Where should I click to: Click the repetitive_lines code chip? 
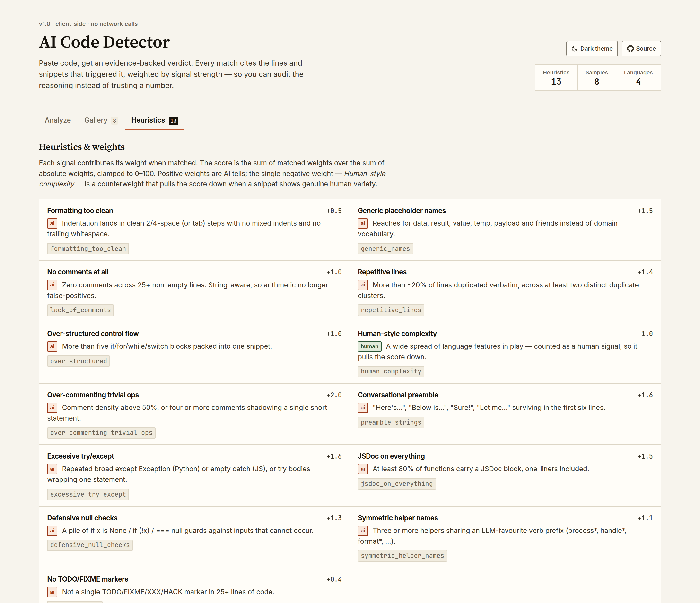pyautogui.click(x=391, y=310)
